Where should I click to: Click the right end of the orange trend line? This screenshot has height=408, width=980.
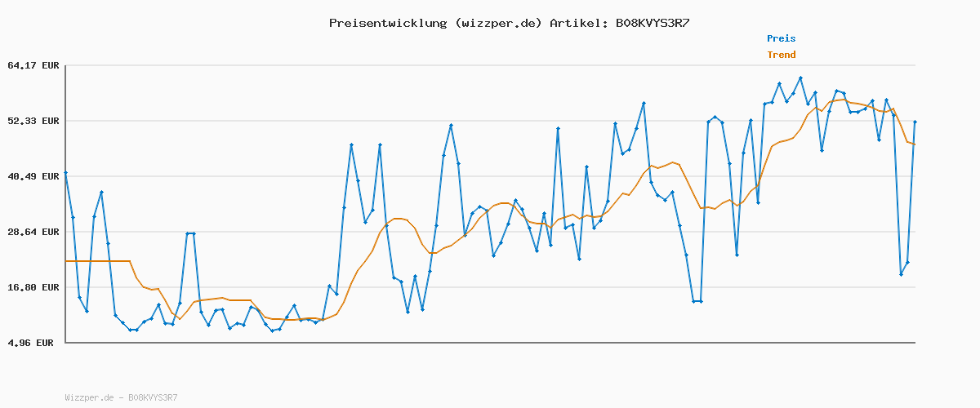click(x=915, y=144)
